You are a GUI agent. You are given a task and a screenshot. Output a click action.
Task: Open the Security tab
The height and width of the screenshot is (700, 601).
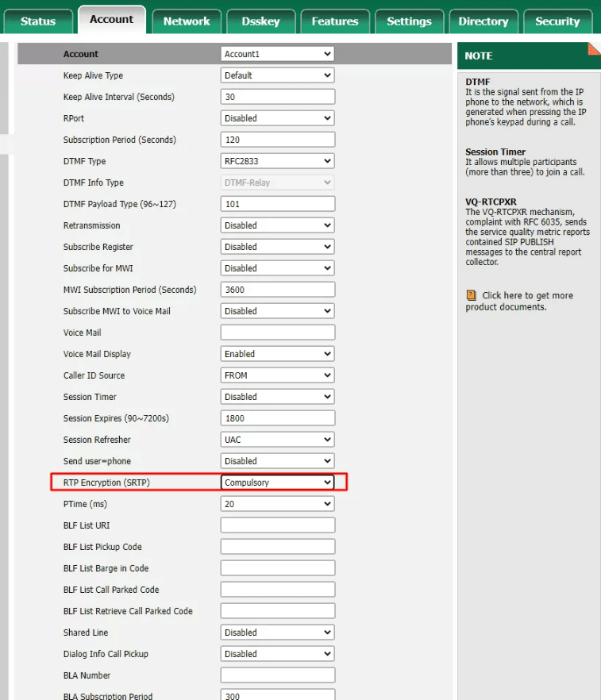(557, 21)
